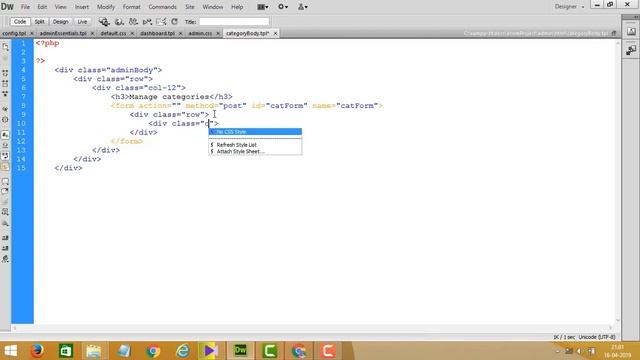Screen dimensions: 640x360
Task: Click the Outdent Code icon
Action: click(x=5, y=249)
